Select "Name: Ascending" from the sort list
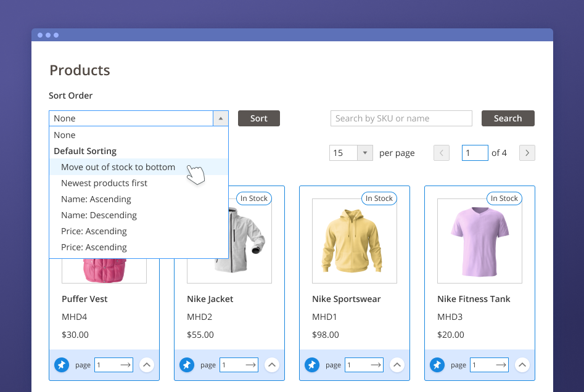 click(x=96, y=199)
